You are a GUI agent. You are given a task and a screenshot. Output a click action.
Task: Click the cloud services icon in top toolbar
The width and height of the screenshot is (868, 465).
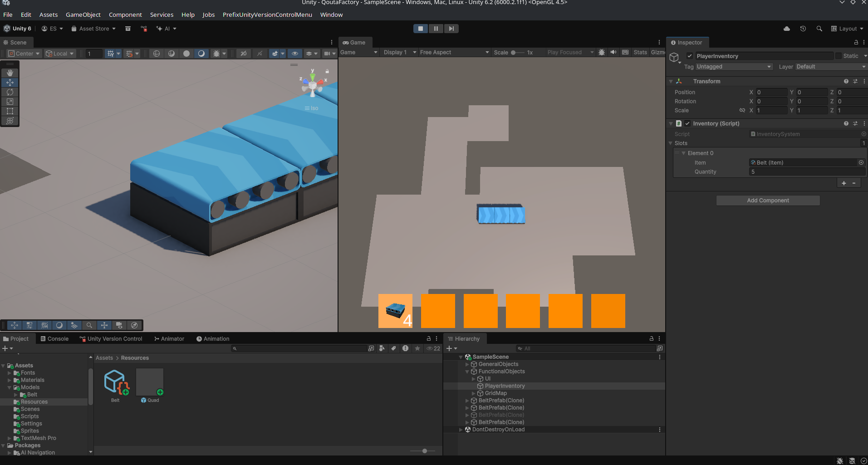click(786, 29)
